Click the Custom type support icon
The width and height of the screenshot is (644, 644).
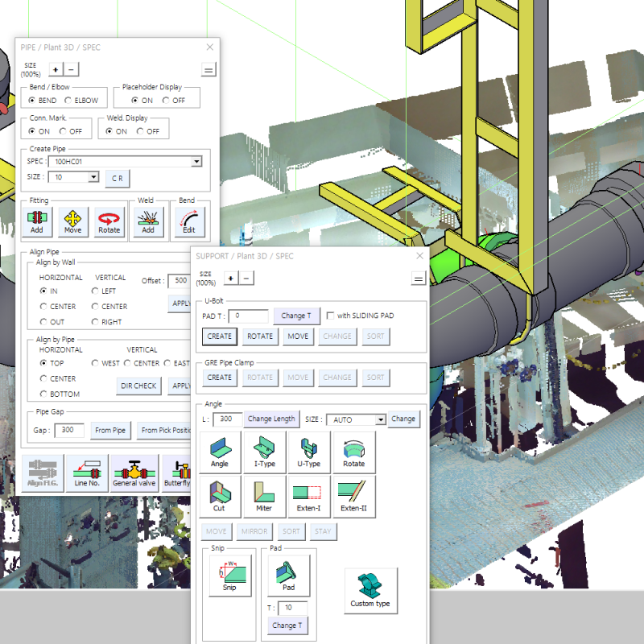coord(369,590)
